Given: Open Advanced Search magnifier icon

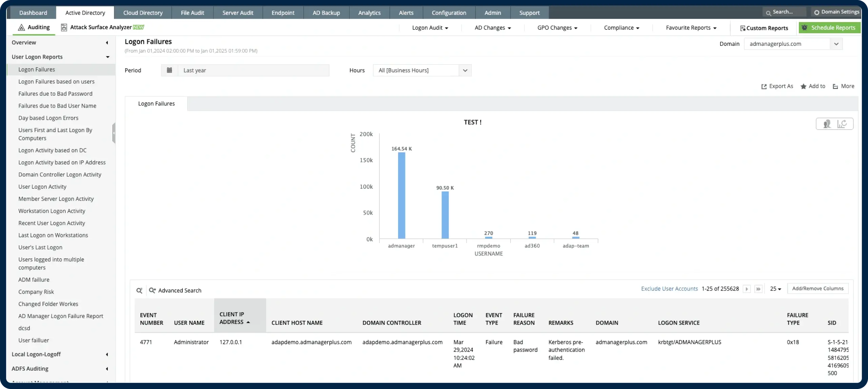Looking at the screenshot, I should click(152, 291).
